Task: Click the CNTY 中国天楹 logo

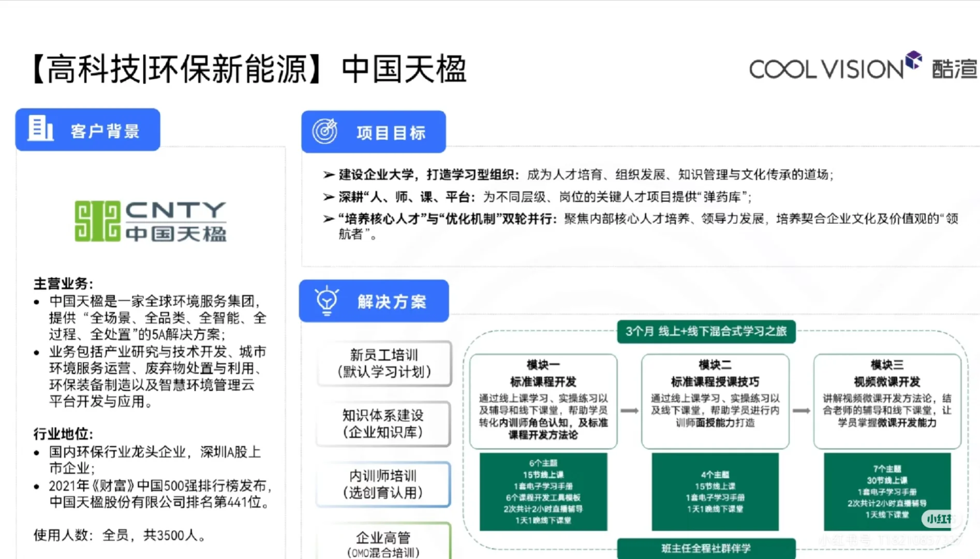Action: coord(151,222)
